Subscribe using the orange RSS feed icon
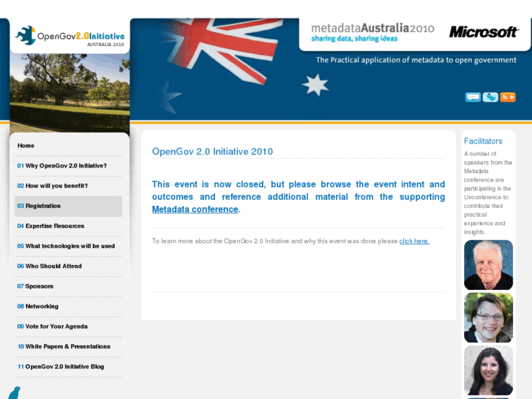Image resolution: width=532 pixels, height=399 pixels. coord(508,97)
